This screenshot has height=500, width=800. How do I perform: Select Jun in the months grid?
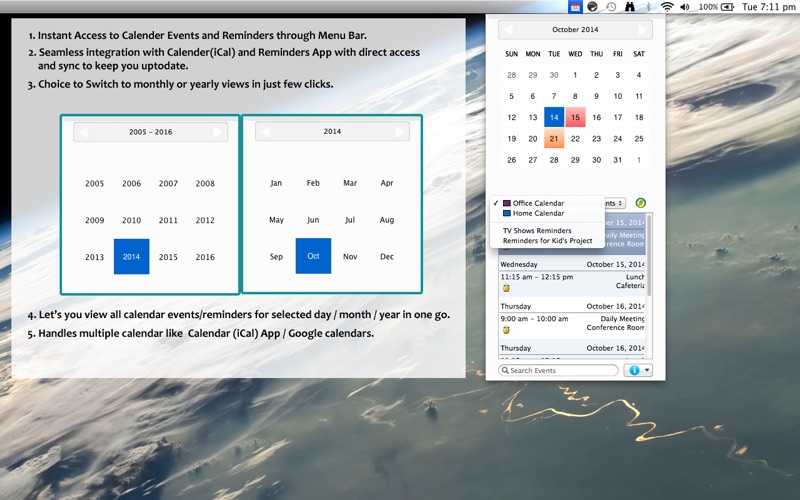click(313, 219)
